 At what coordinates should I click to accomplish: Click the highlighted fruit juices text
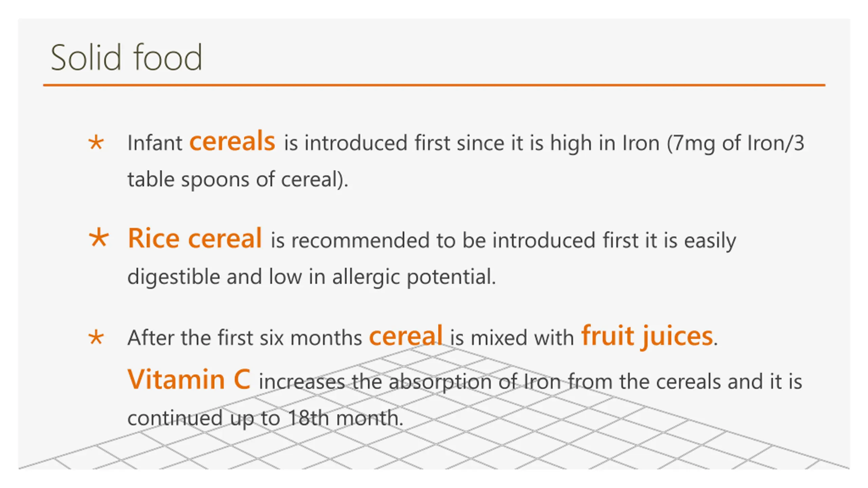click(x=647, y=337)
